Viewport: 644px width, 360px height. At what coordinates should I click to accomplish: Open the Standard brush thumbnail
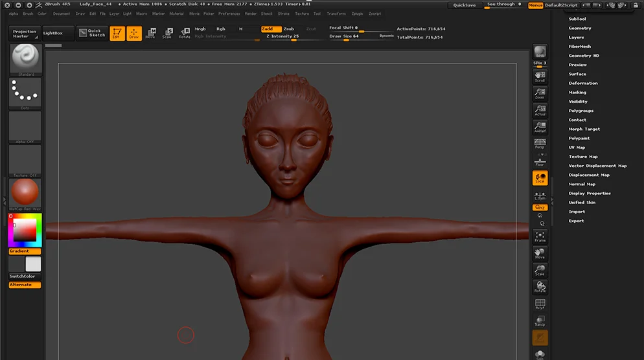pyautogui.click(x=25, y=60)
